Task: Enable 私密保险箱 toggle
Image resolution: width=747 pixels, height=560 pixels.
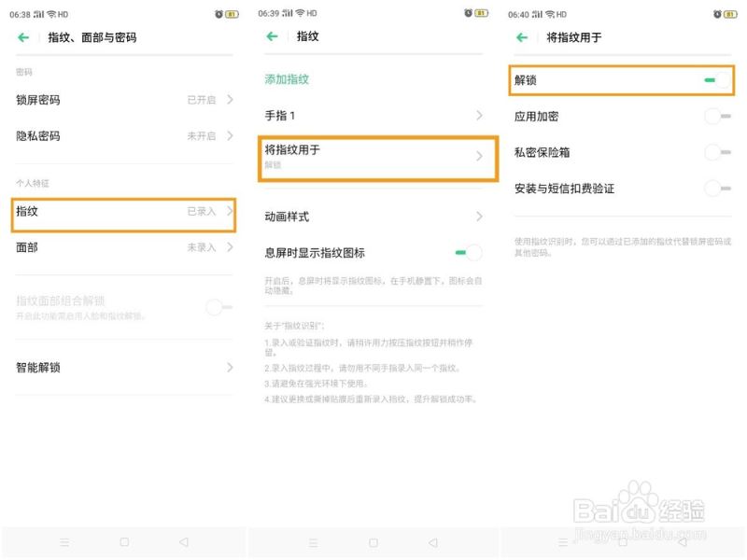Action: point(717,152)
